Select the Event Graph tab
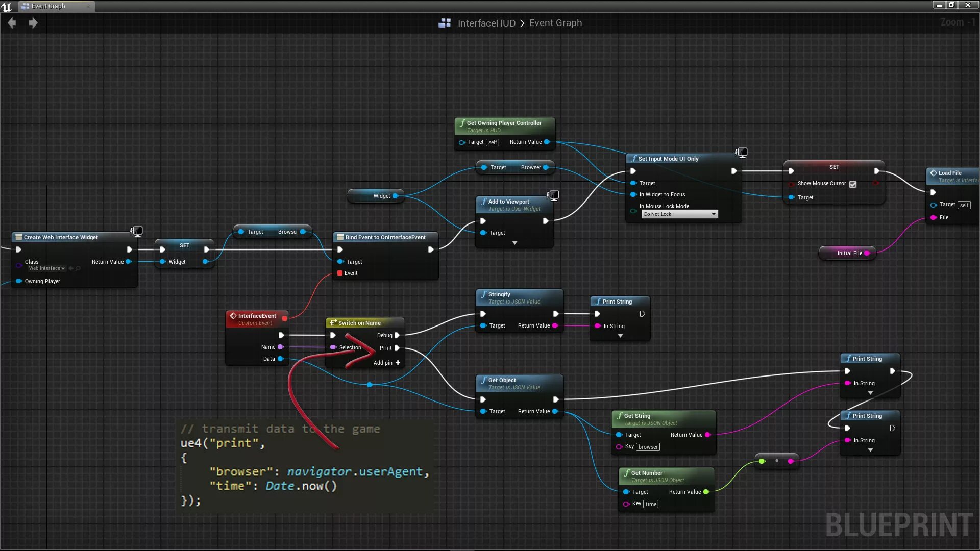This screenshot has height=551, width=980. (47, 6)
